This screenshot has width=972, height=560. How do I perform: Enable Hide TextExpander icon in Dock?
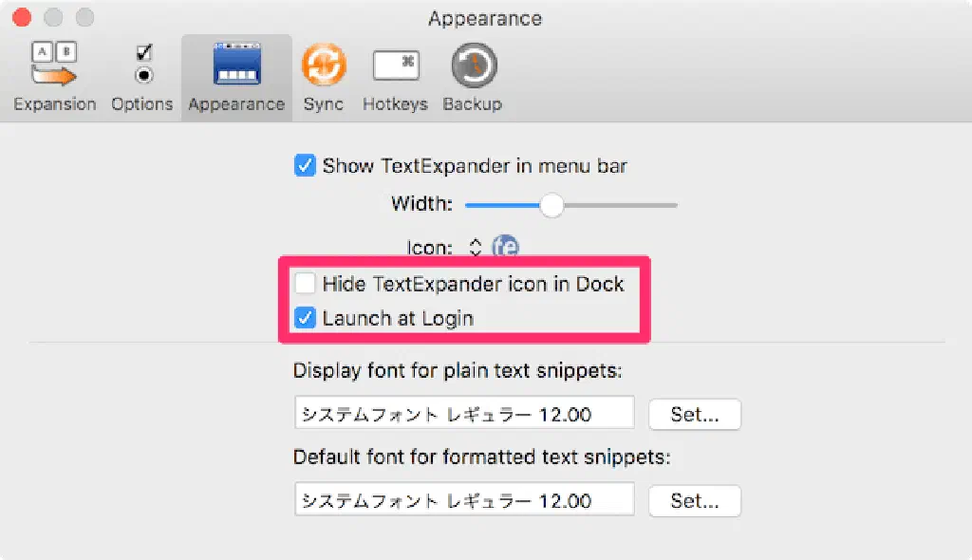[305, 283]
